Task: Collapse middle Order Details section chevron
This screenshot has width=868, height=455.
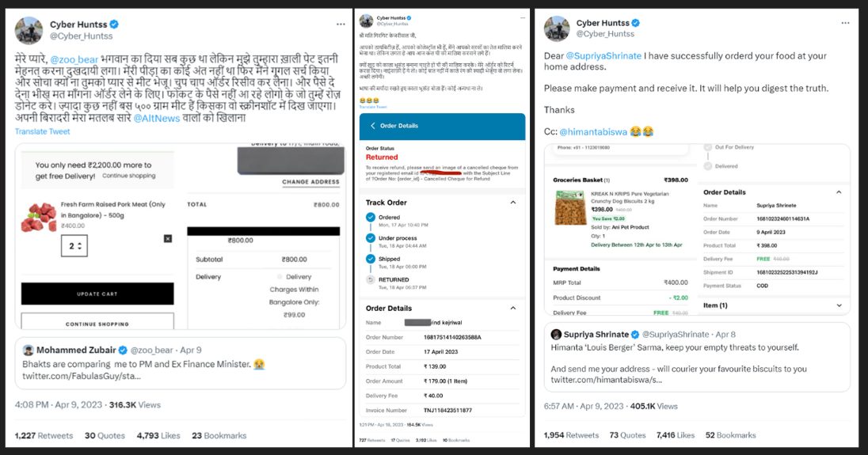Action: pos(513,308)
